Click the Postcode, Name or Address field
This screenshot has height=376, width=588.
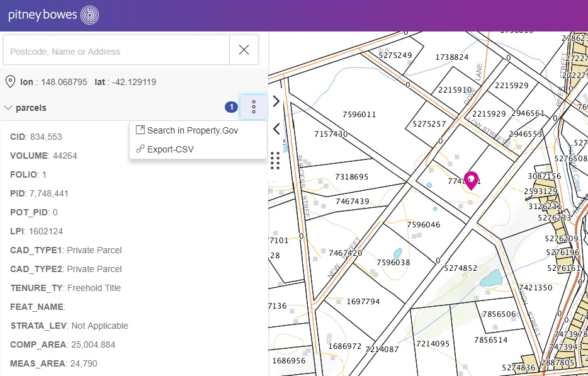pyautogui.click(x=116, y=50)
